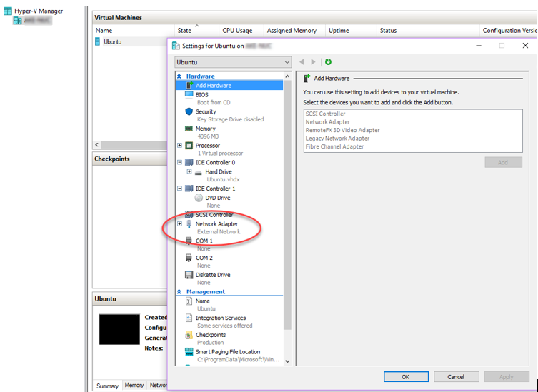Select the COM 1 tree item
The image size is (538, 392).
pyautogui.click(x=204, y=241)
